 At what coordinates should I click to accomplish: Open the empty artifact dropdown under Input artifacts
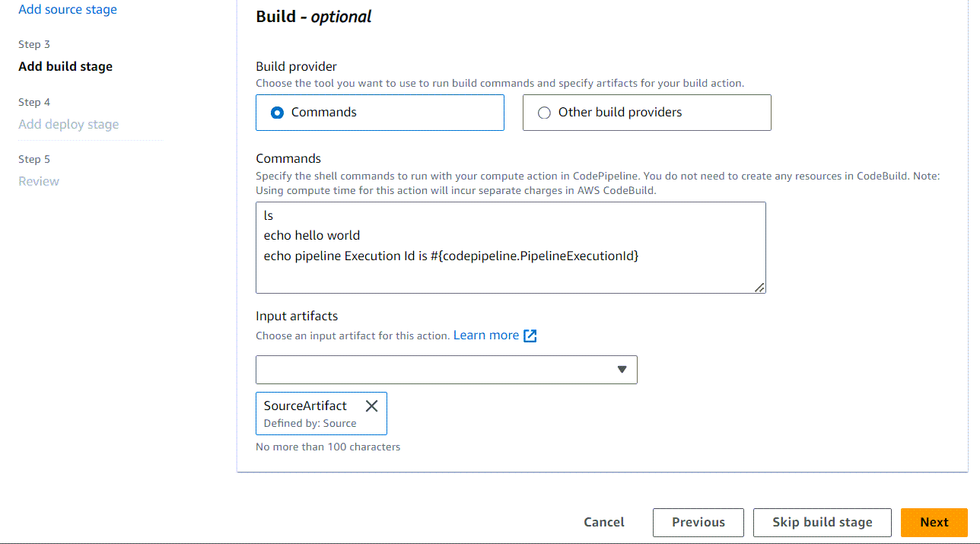coord(447,370)
